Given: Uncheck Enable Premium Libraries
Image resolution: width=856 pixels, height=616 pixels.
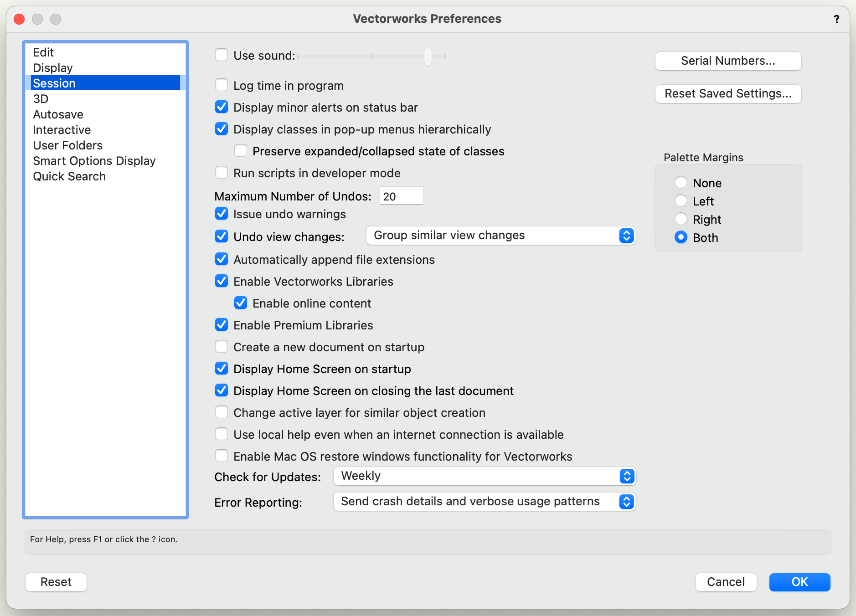Looking at the screenshot, I should click(x=222, y=325).
